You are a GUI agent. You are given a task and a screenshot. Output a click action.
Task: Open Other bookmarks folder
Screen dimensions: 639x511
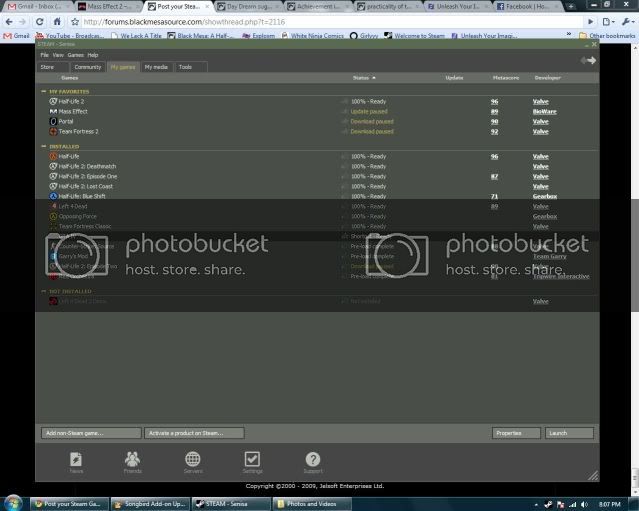(607, 35)
